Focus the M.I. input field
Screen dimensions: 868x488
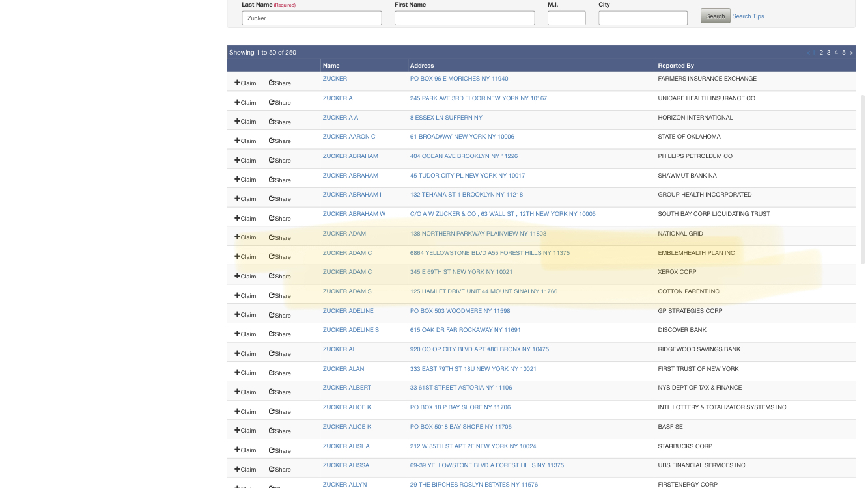567,18
